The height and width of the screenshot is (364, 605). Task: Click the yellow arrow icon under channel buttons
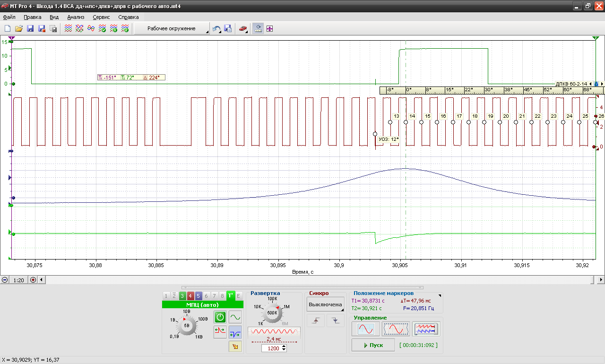(235, 347)
